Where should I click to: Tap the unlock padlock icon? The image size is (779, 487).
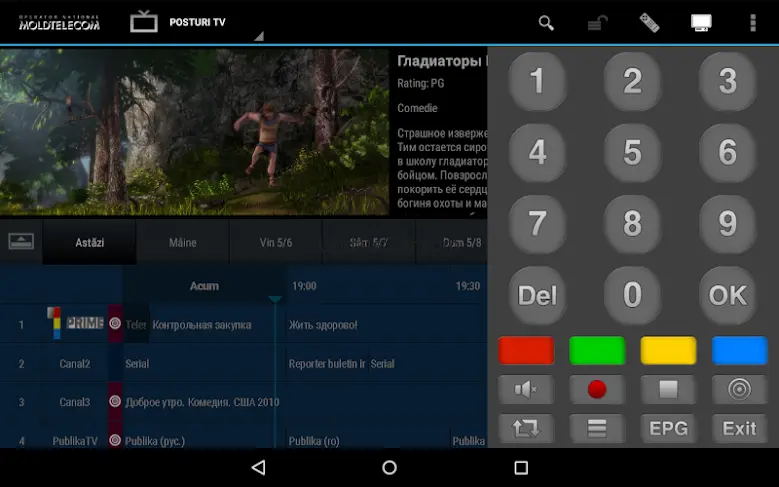click(598, 23)
